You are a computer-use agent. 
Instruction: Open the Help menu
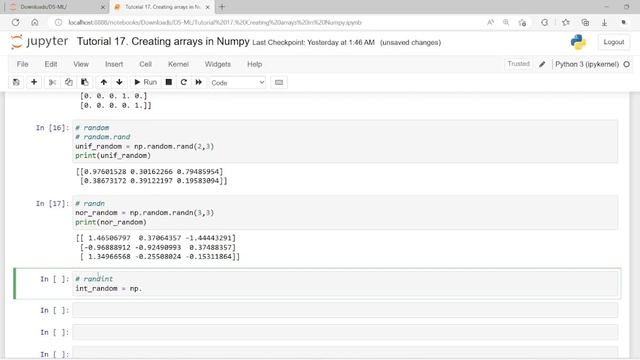pos(254,64)
